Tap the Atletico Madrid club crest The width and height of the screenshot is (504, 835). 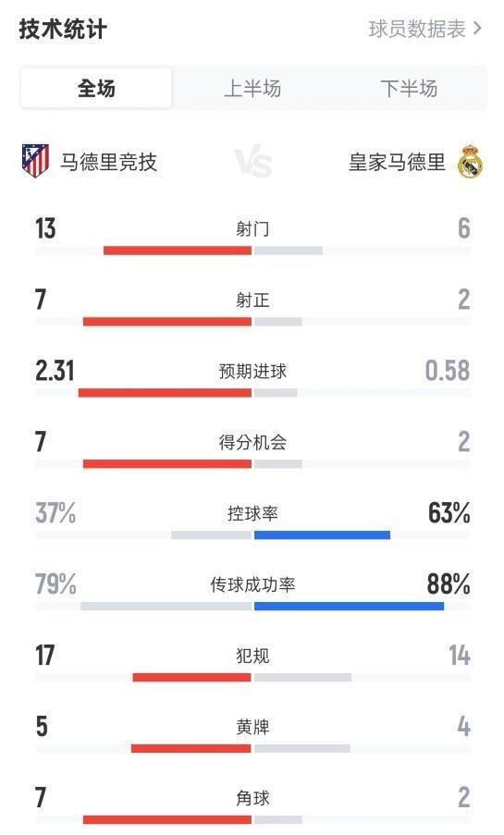[x=35, y=160]
